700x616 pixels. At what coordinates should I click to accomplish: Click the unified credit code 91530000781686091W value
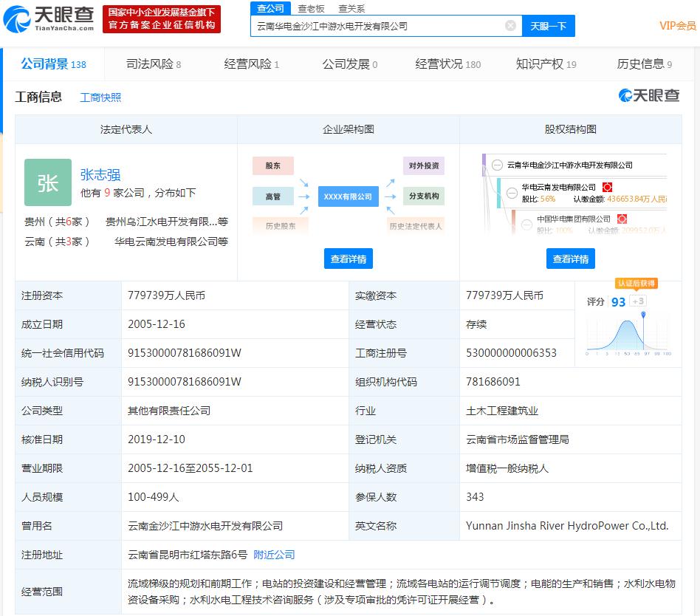click(185, 353)
